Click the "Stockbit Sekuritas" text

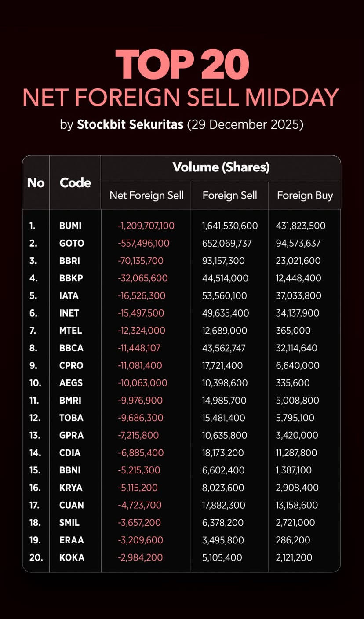click(x=130, y=124)
